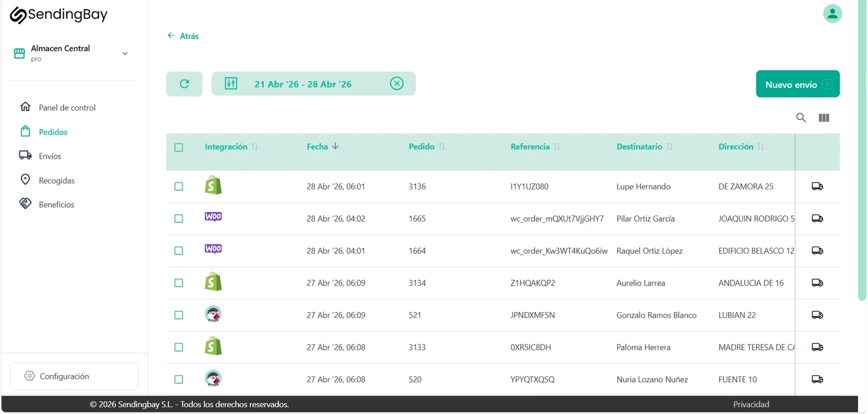This screenshot has width=868, height=414.
Task: Go back using the Atrás link
Action: click(183, 36)
